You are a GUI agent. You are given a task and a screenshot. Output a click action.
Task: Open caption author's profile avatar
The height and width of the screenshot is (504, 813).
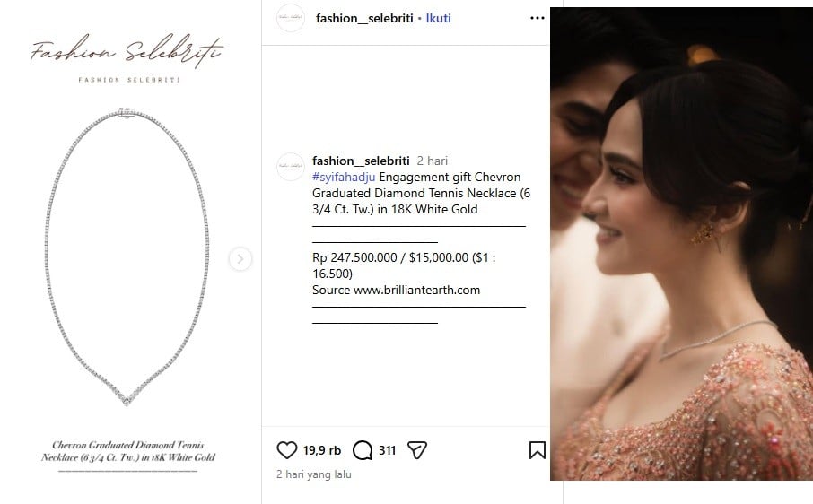tap(291, 166)
